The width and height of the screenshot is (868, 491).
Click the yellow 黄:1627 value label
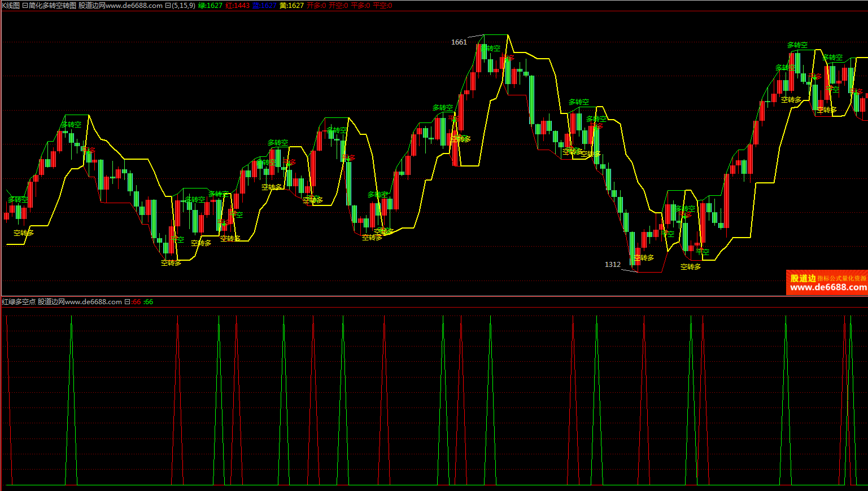[291, 6]
